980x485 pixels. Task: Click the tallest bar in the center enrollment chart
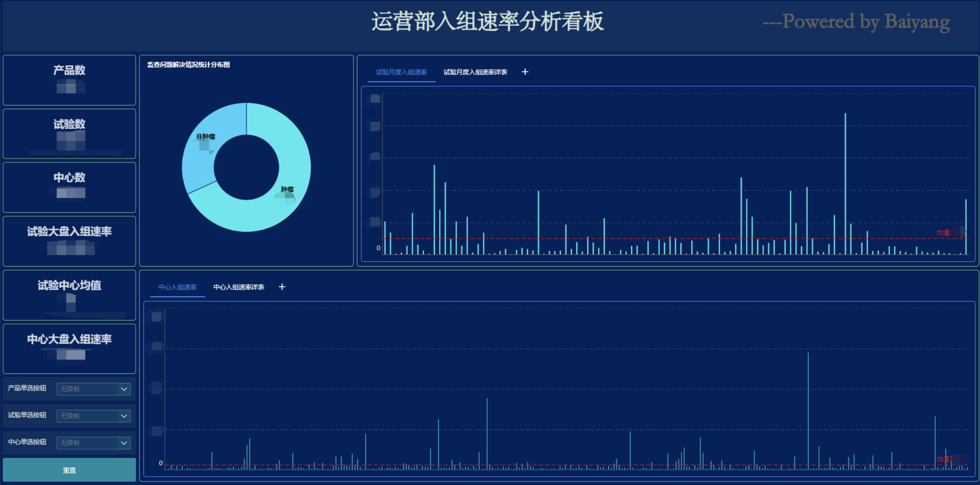pyautogui.click(x=808, y=409)
